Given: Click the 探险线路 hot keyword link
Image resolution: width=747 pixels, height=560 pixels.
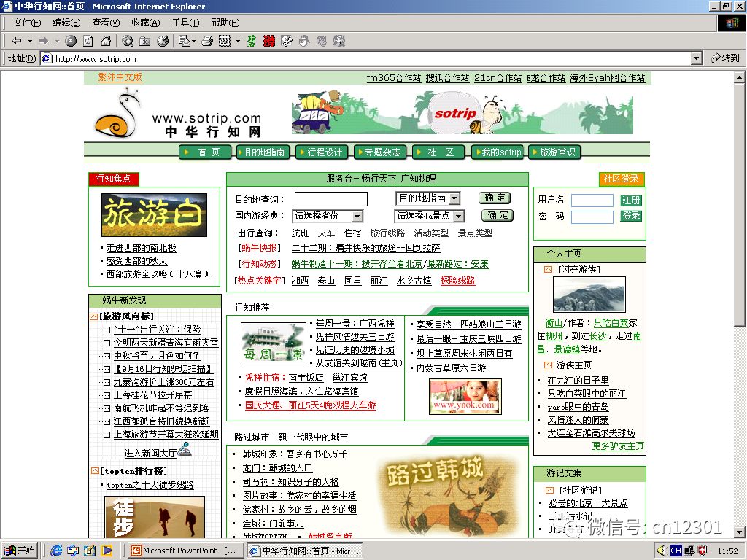Looking at the screenshot, I should [457, 281].
